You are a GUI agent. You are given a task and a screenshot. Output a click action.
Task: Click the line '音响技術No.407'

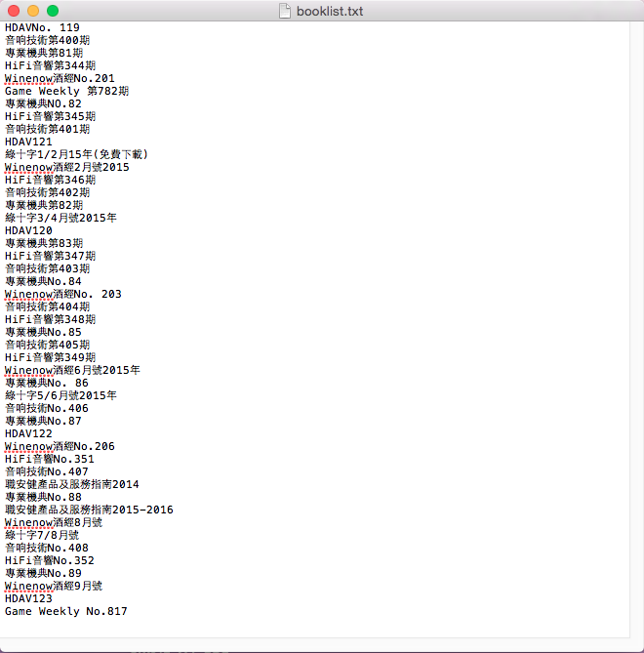point(47,471)
